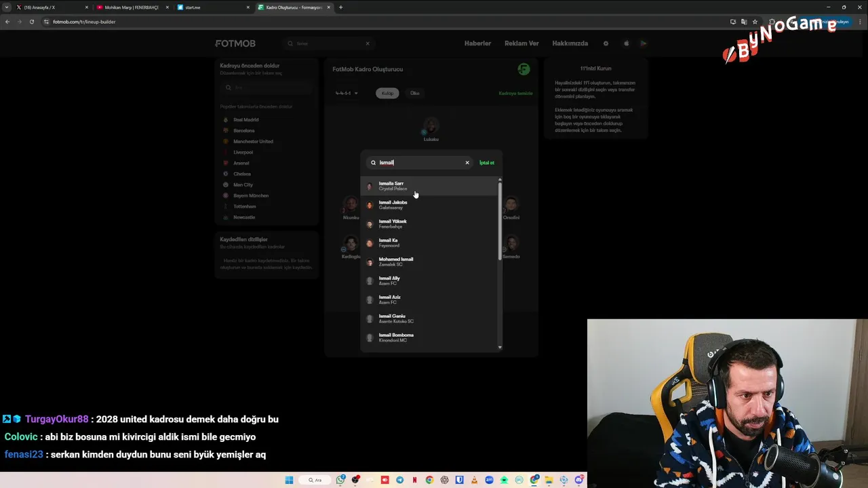Open Haberler in the top menu
Screen dimensions: 868x488
click(477, 43)
